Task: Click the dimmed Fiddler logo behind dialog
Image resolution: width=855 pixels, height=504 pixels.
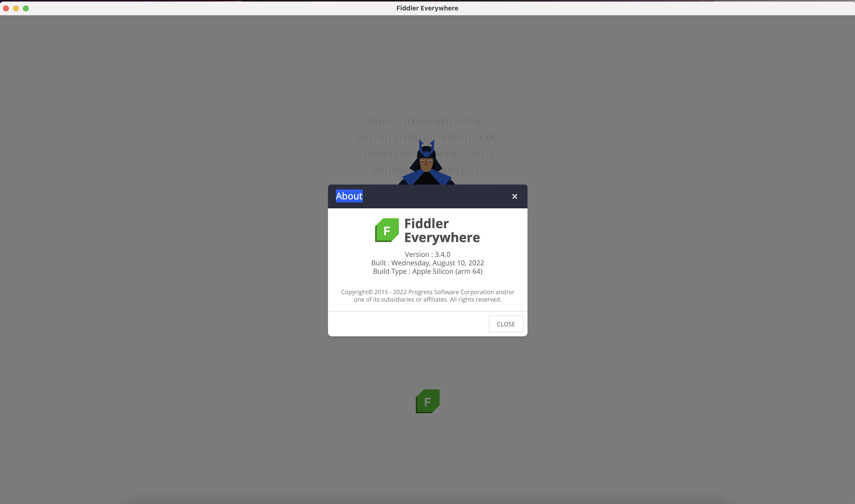Action: [x=428, y=401]
